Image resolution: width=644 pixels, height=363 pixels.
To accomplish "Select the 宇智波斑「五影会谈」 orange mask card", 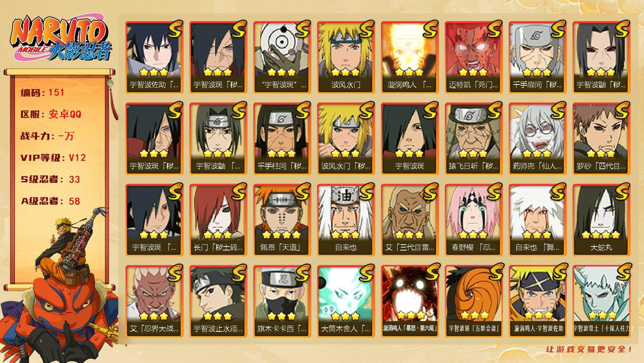I will pyautogui.click(x=473, y=301).
